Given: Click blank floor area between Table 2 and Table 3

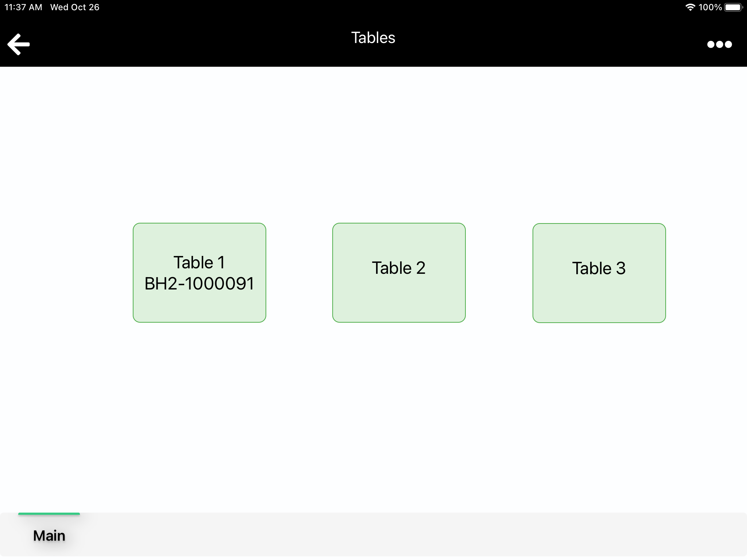Looking at the screenshot, I should pyautogui.click(x=499, y=273).
